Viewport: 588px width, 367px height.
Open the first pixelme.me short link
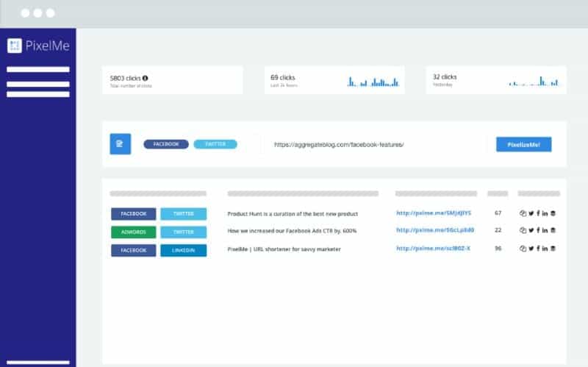434,213
